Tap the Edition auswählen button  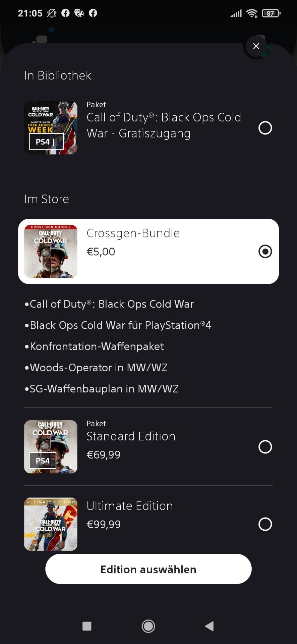coord(148,569)
